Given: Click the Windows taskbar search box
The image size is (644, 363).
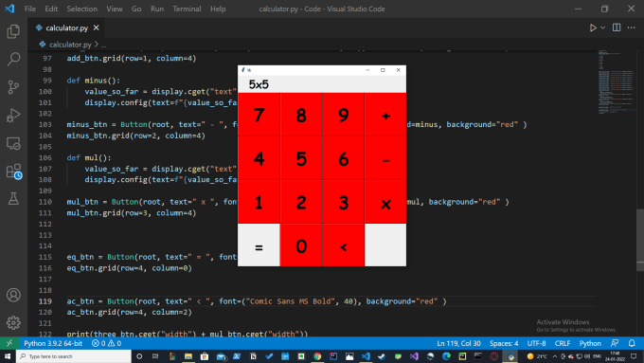Looking at the screenshot, I should point(74,356).
